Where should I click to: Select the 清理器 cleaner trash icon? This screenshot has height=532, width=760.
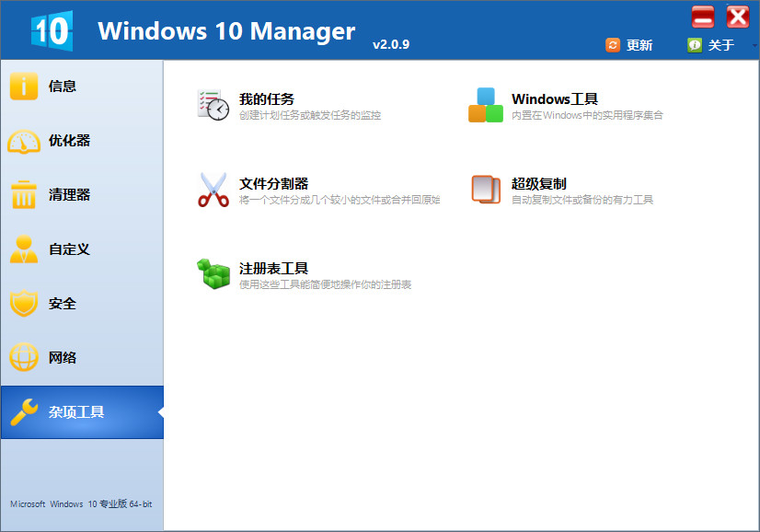[x=23, y=194]
